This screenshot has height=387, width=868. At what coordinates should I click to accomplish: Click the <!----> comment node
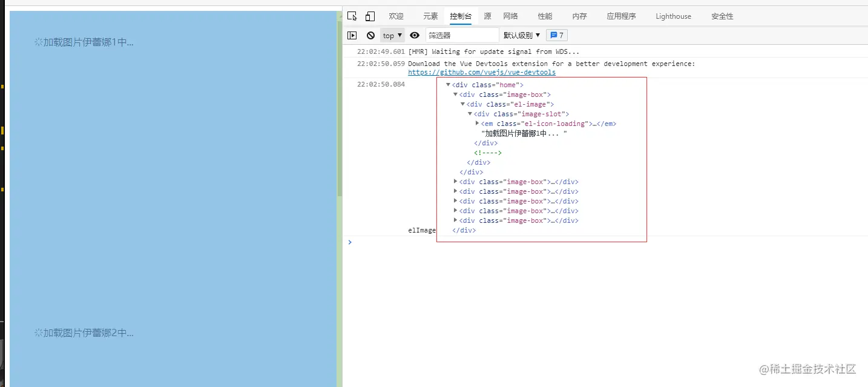coord(488,153)
